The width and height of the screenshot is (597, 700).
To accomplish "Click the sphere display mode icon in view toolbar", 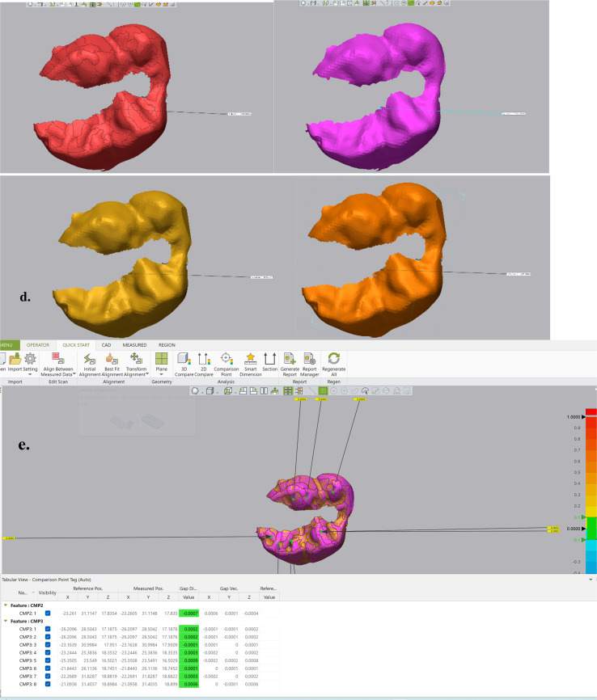I will point(195,391).
